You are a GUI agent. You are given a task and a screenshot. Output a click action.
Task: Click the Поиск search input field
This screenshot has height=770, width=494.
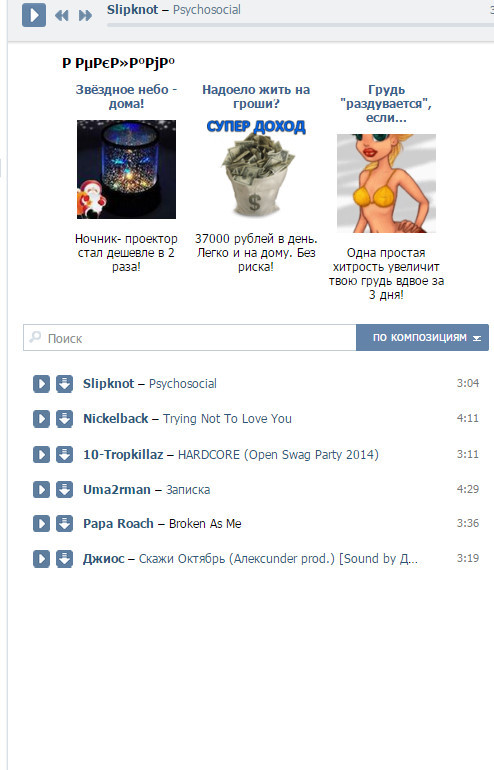click(x=190, y=337)
